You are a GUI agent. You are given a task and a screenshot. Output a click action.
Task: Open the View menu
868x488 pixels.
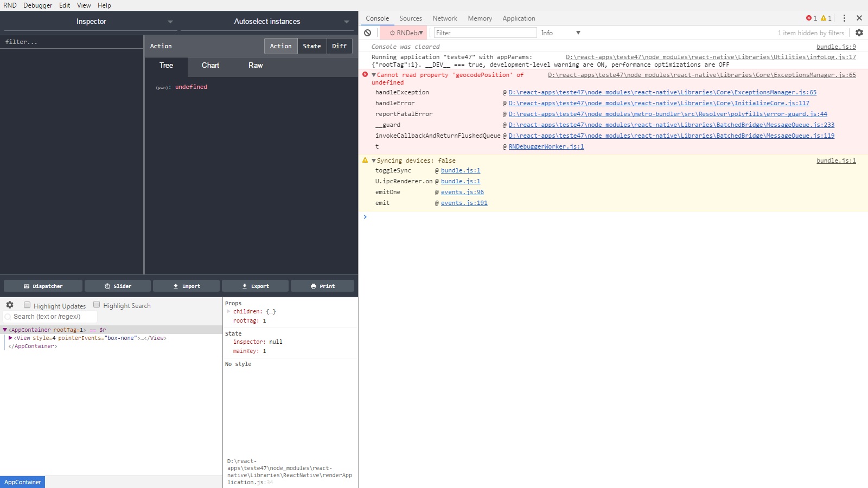point(84,5)
